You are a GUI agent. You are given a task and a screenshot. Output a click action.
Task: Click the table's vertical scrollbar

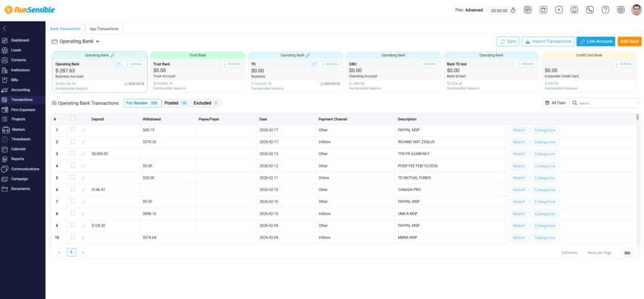pos(638,117)
